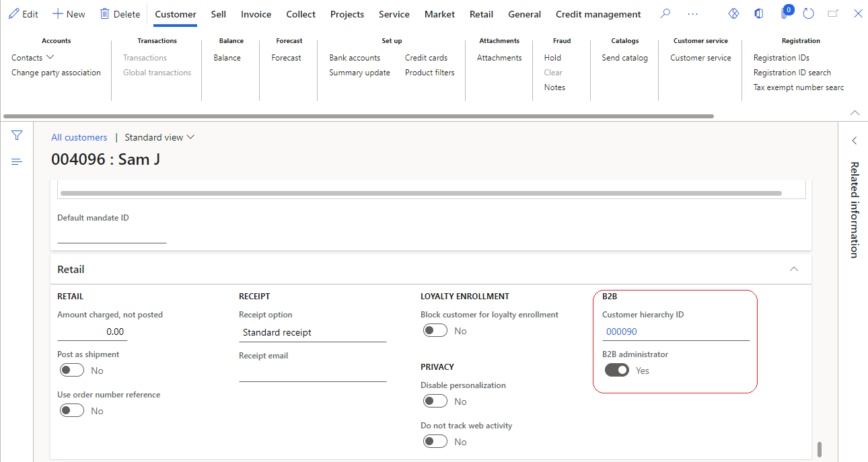
Task: Click the All customers breadcrumb link
Action: [x=79, y=137]
